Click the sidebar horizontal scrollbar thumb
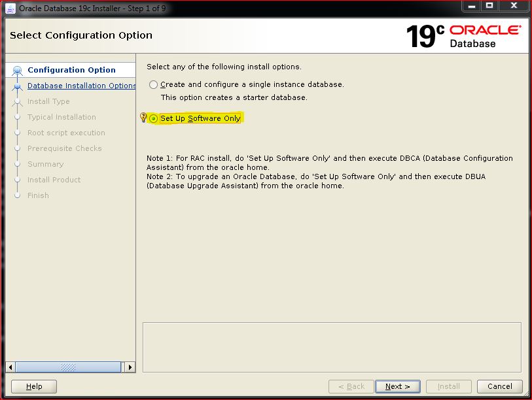This screenshot has width=532, height=400. pos(67,367)
